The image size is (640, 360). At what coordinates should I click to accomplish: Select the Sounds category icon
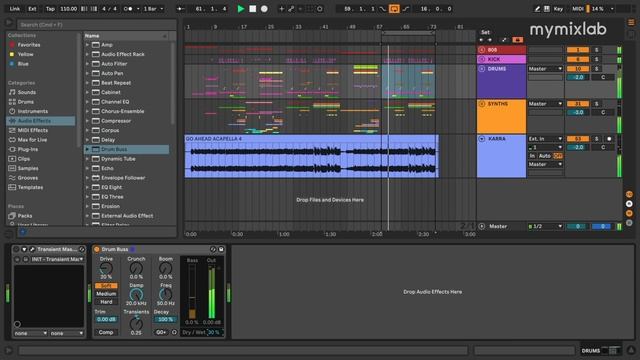coord(12,92)
